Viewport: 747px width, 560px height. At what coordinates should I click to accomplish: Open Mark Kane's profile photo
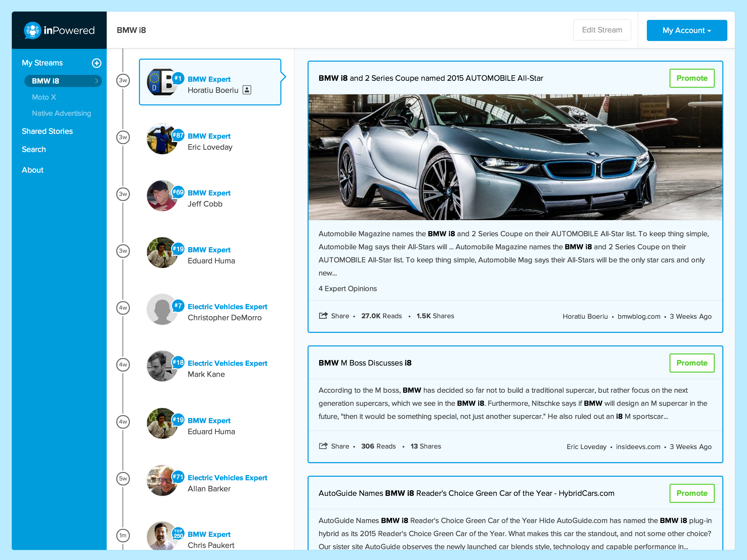[x=162, y=366]
